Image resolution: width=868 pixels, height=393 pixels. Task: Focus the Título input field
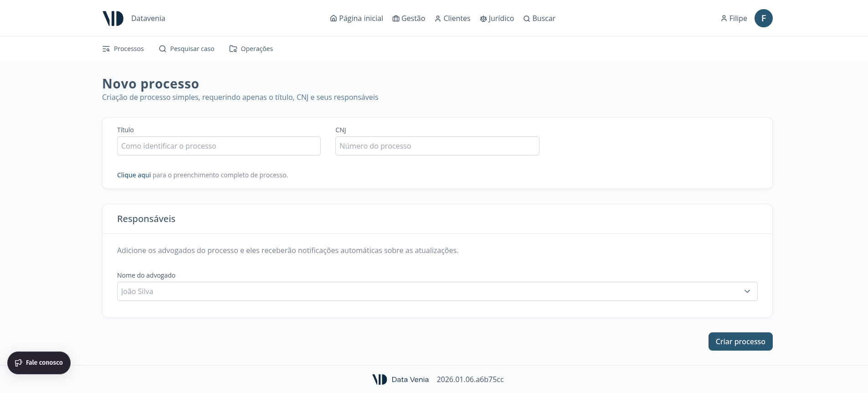[x=219, y=146]
